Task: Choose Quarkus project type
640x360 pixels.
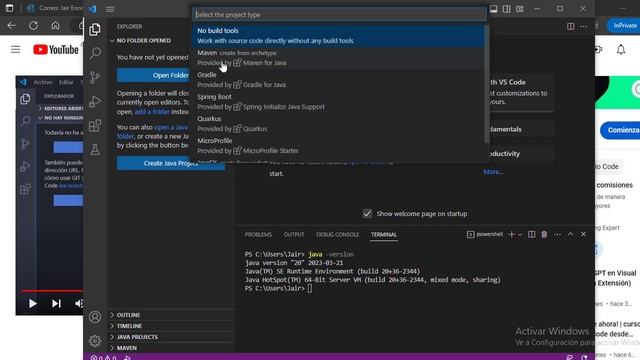Action: tap(338, 124)
